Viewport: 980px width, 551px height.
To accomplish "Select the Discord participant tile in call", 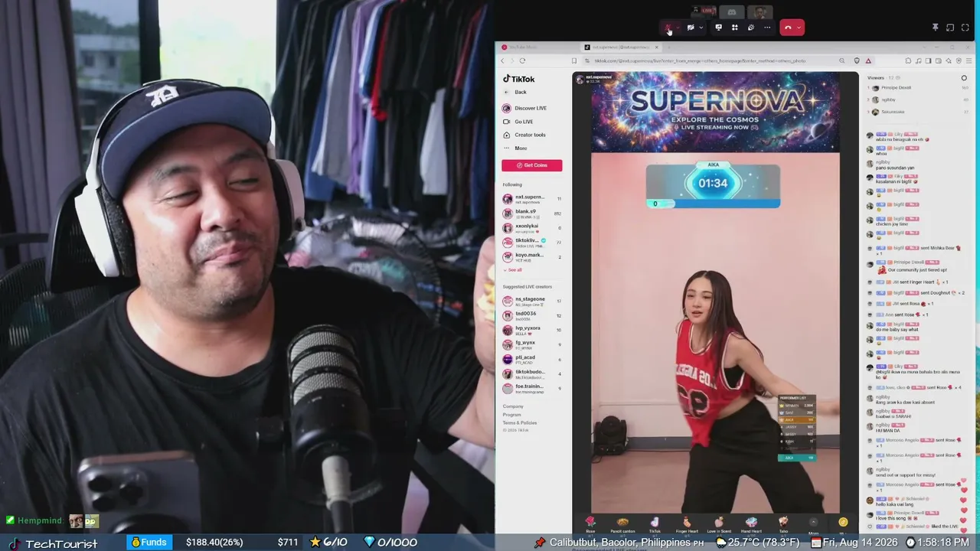I will 732,11.
